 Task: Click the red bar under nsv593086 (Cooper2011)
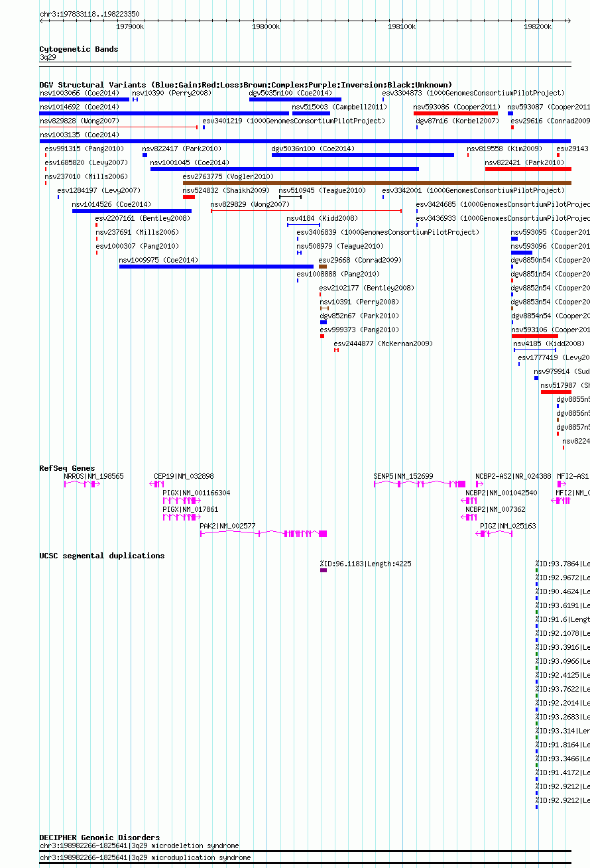pyautogui.click(x=455, y=113)
